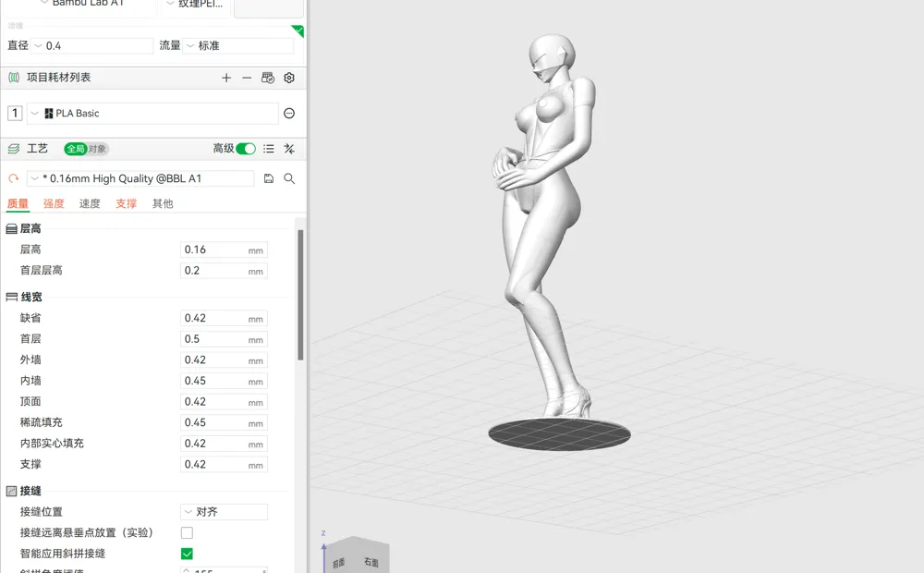This screenshot has height=573, width=924.
Task: Click the filament number 1 box
Action: pyautogui.click(x=15, y=113)
